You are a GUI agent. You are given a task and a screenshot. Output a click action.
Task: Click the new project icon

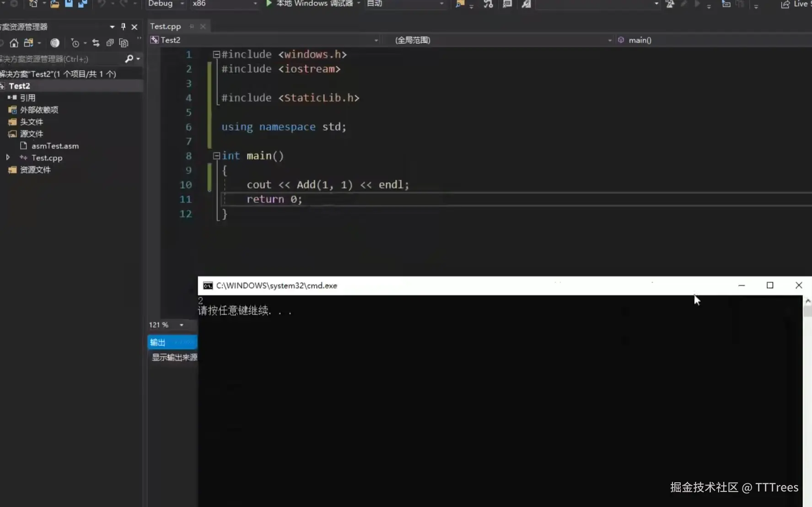coord(33,4)
